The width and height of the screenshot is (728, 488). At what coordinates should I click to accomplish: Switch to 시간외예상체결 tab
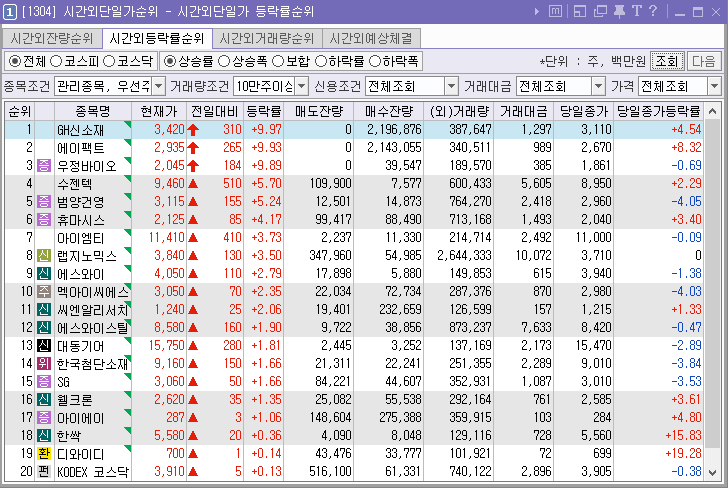(x=371, y=39)
